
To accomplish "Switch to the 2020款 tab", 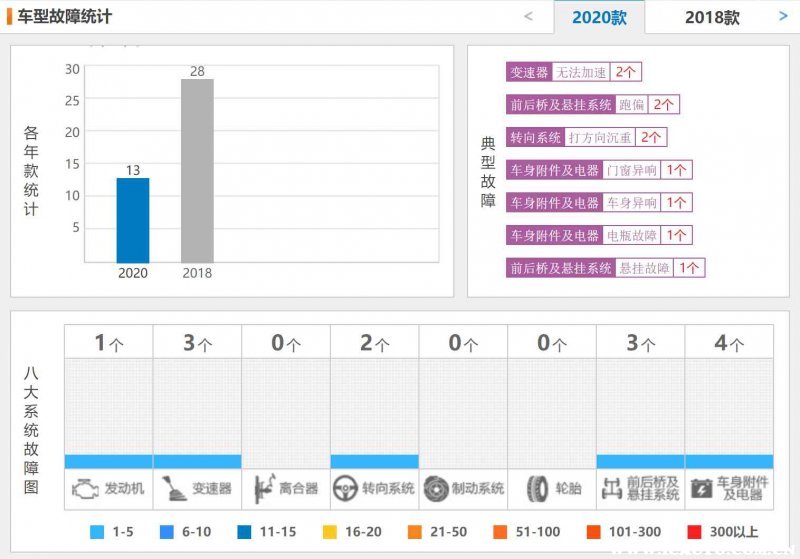I will (600, 17).
